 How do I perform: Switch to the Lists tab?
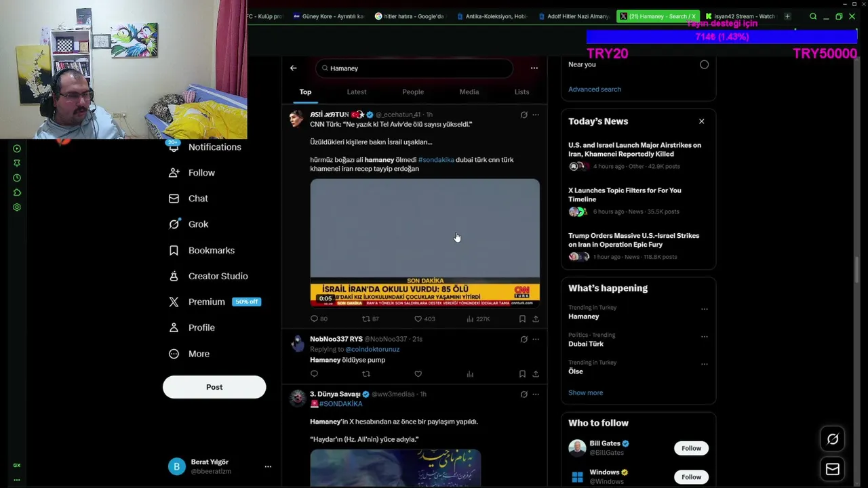point(521,91)
